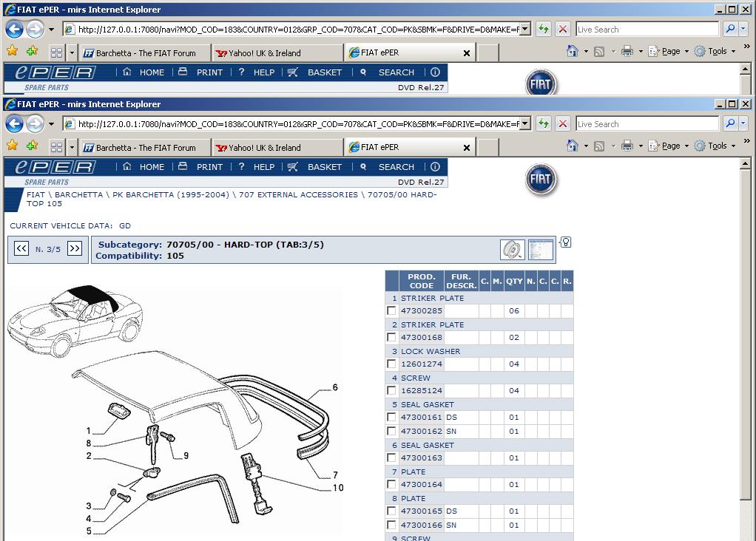Image resolution: width=756 pixels, height=541 pixels.
Task: Open search provider dropdown in front window
Action: point(743,124)
